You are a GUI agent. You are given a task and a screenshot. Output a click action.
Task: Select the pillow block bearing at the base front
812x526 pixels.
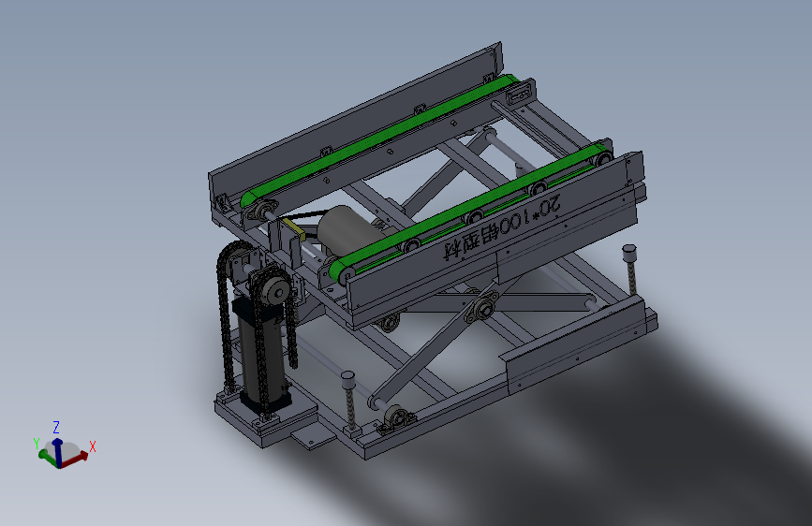pyautogui.click(x=396, y=418)
